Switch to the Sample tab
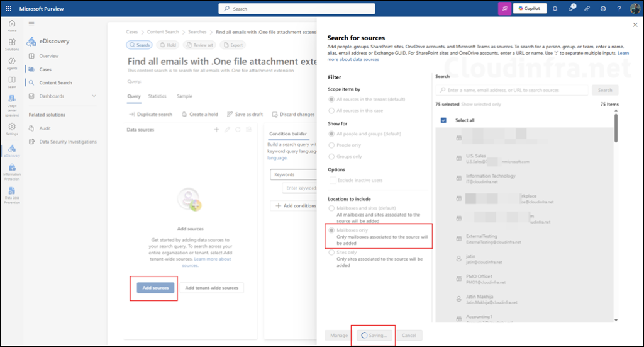644x347 pixels. (x=184, y=96)
